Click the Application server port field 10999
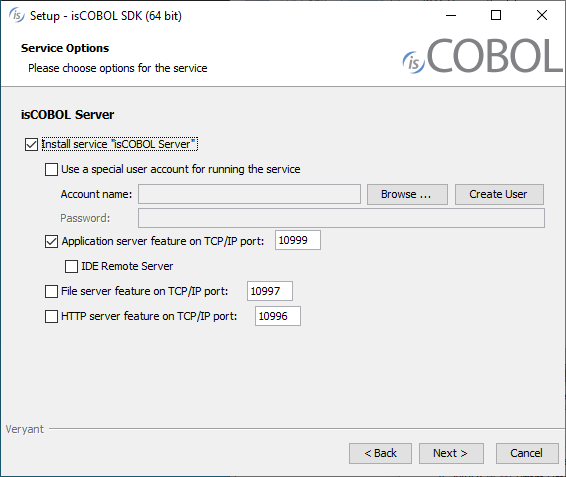The height and width of the screenshot is (477, 566). 298,240
